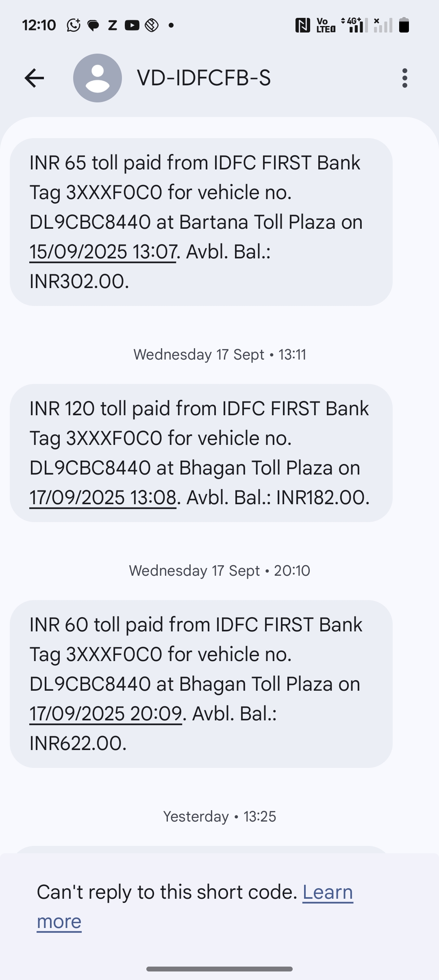The image size is (439, 980).
Task: Tap the Yesterday 13:25 timestamp
Action: (219, 816)
